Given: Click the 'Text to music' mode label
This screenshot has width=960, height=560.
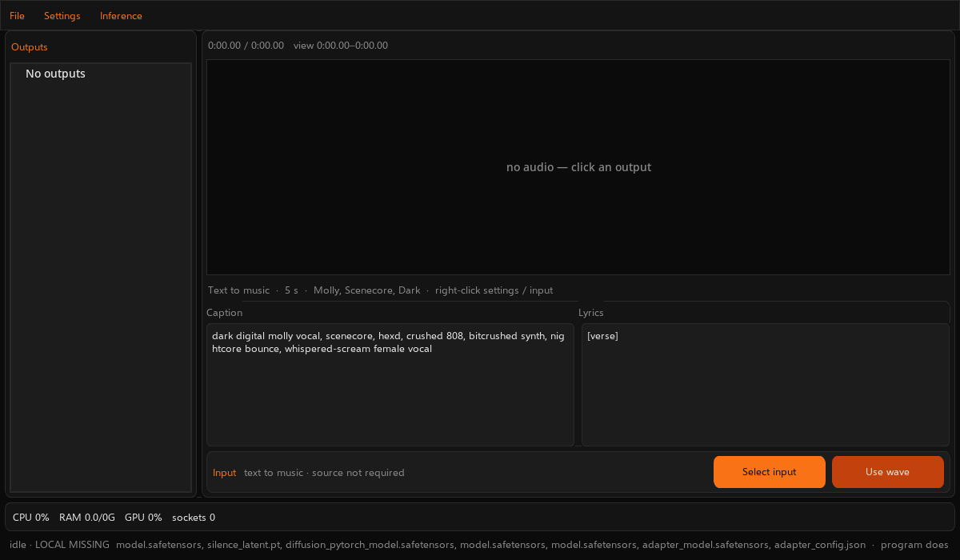Looking at the screenshot, I should coord(238,290).
